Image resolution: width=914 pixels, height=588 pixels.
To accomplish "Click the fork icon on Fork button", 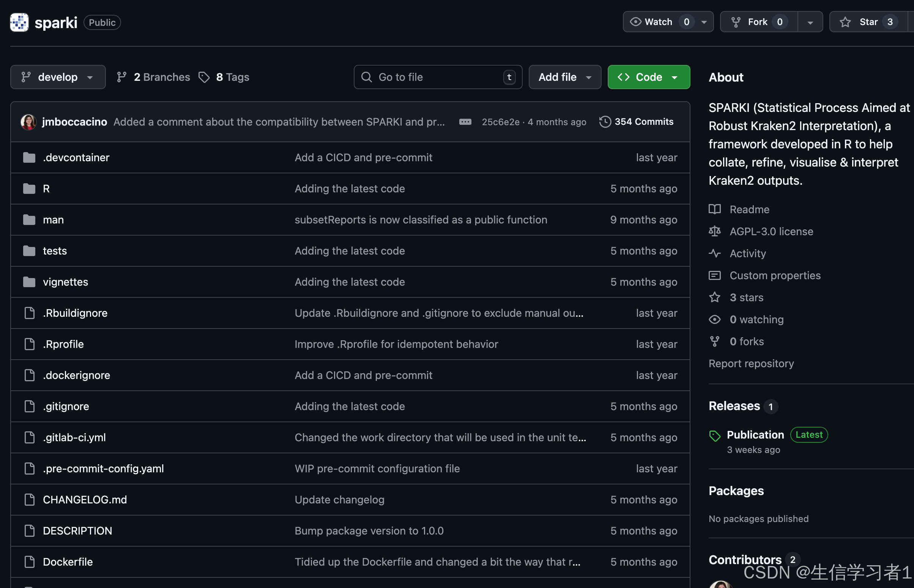I will (x=736, y=22).
